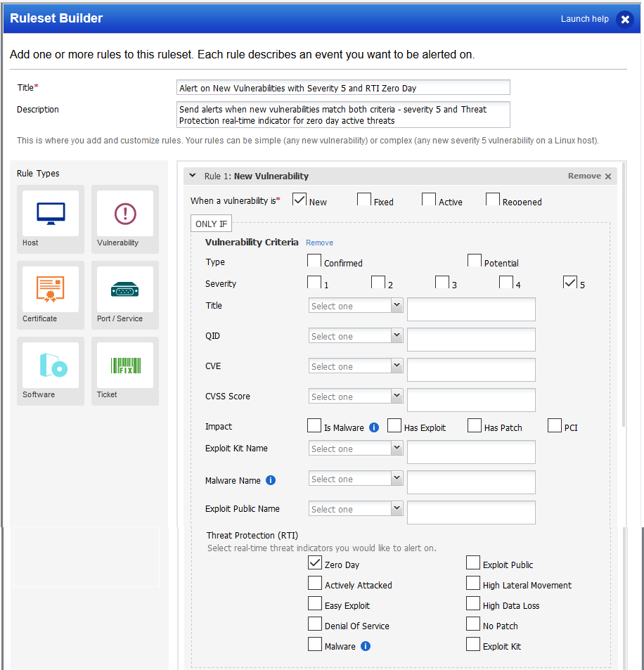Enable the Is Malware impact checkbox
The width and height of the screenshot is (644, 670).
tap(314, 425)
